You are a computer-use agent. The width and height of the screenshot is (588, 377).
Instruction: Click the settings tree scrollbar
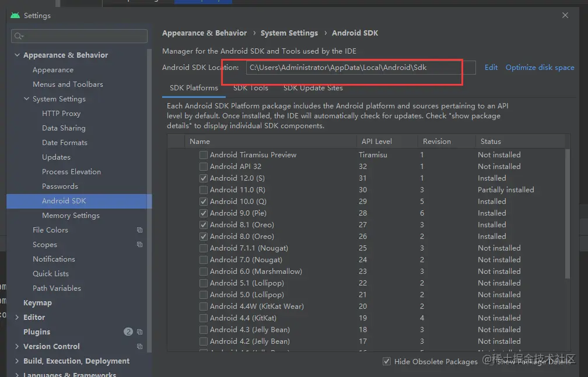click(x=149, y=200)
